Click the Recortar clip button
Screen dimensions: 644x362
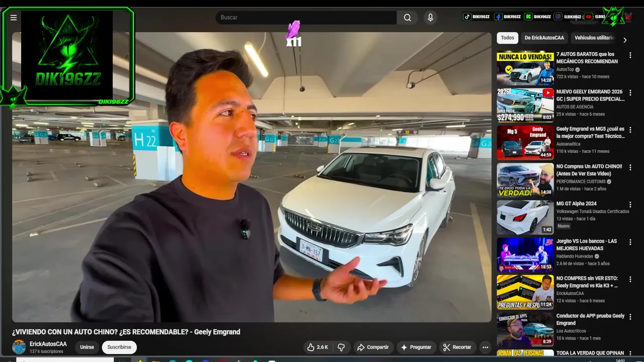pos(457,347)
